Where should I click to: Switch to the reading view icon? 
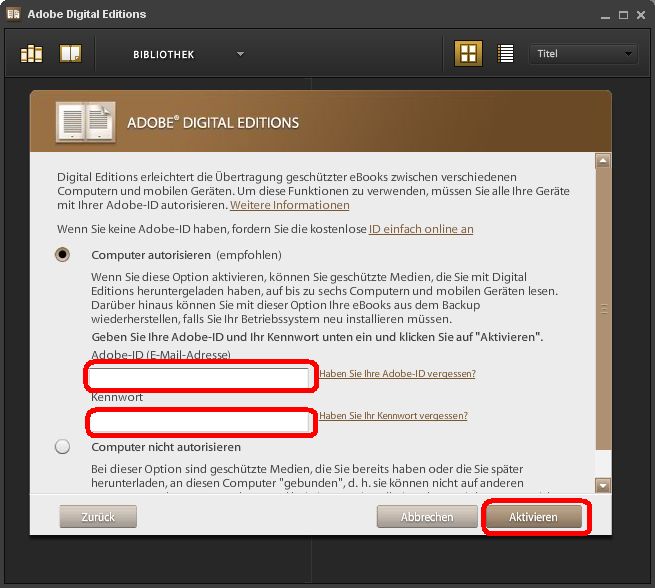point(70,54)
